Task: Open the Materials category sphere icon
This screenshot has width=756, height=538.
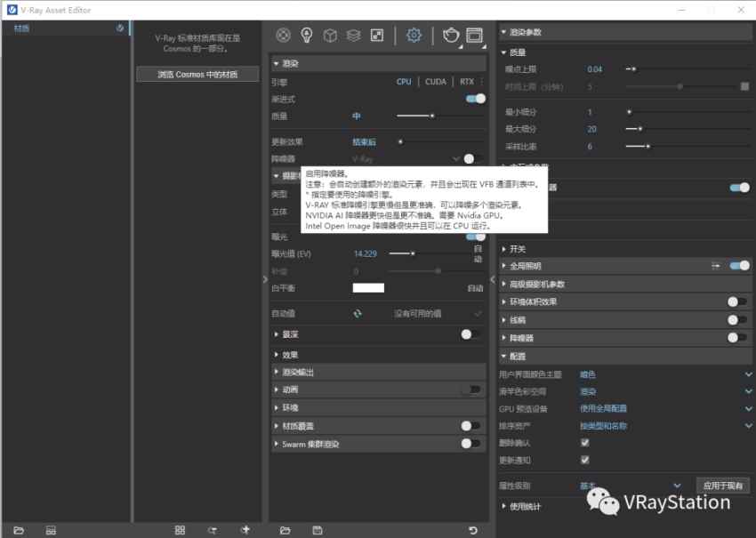Action: [283, 36]
